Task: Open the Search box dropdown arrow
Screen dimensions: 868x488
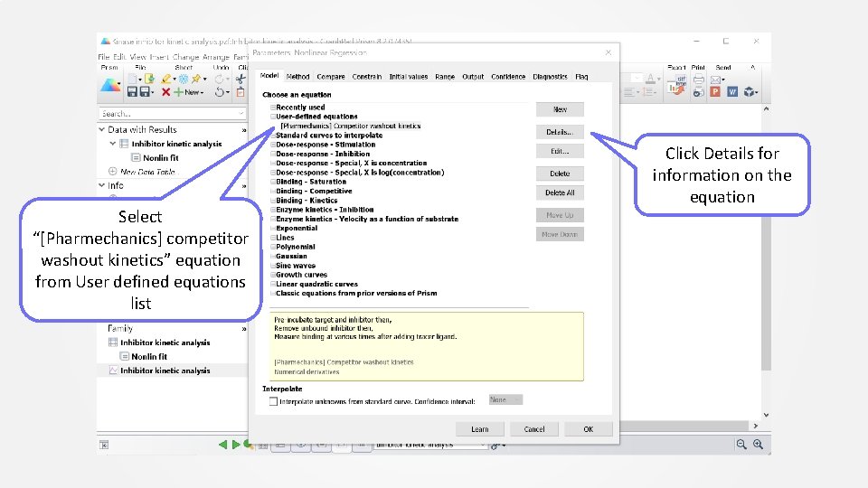Action: click(x=241, y=114)
